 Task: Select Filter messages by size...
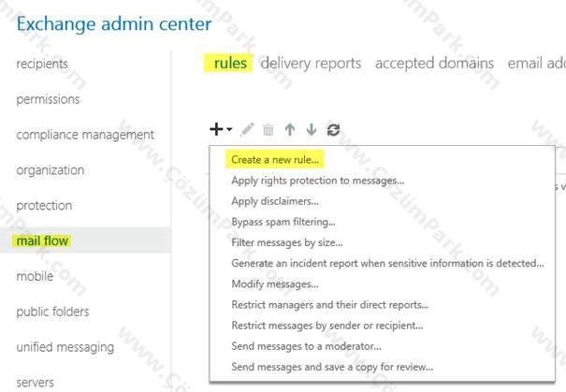[287, 242]
